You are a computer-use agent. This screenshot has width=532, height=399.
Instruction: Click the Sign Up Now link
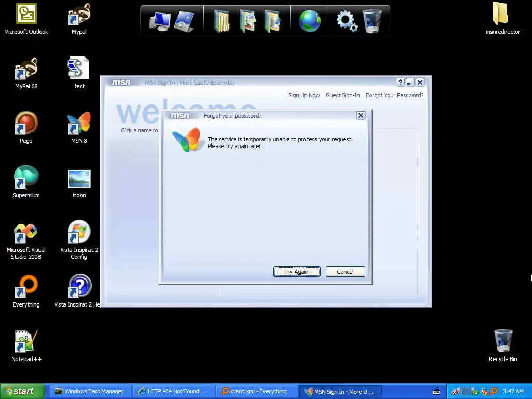click(304, 96)
